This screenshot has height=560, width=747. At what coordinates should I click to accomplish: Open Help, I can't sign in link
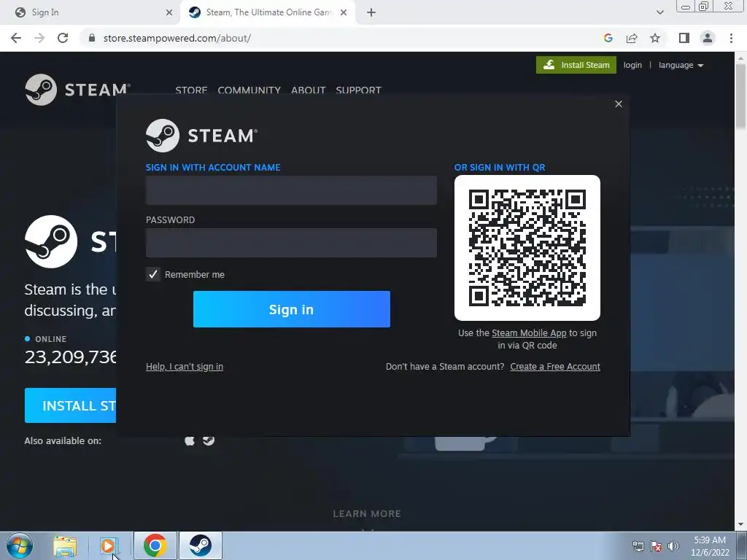(x=185, y=367)
